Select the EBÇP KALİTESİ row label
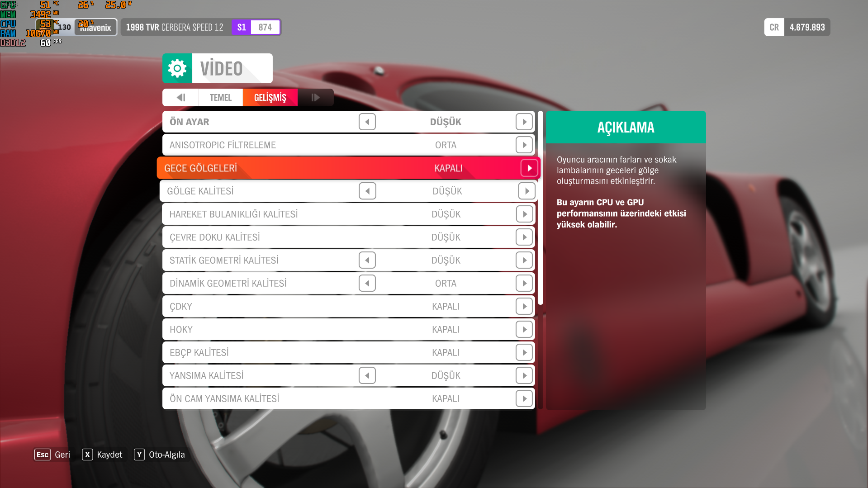 click(x=199, y=352)
